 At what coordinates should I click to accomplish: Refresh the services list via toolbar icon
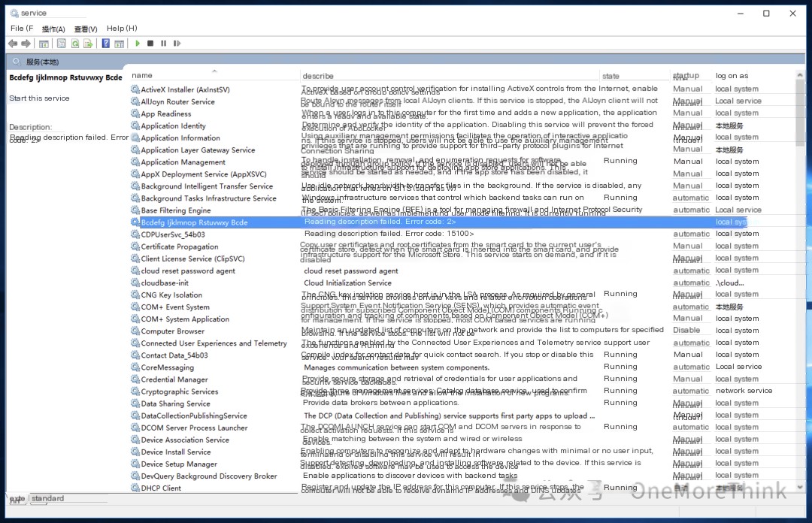(x=75, y=44)
